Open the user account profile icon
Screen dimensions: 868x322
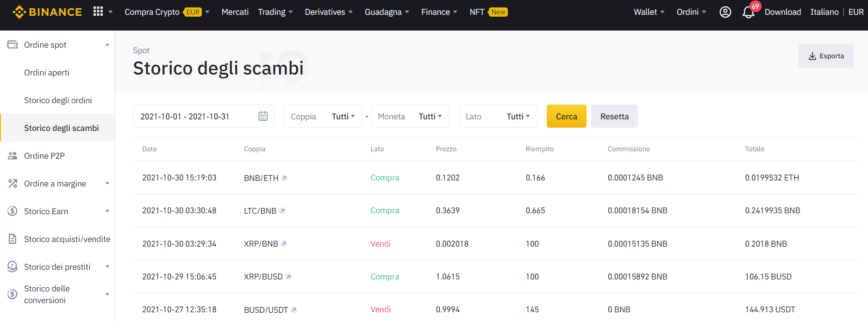725,12
